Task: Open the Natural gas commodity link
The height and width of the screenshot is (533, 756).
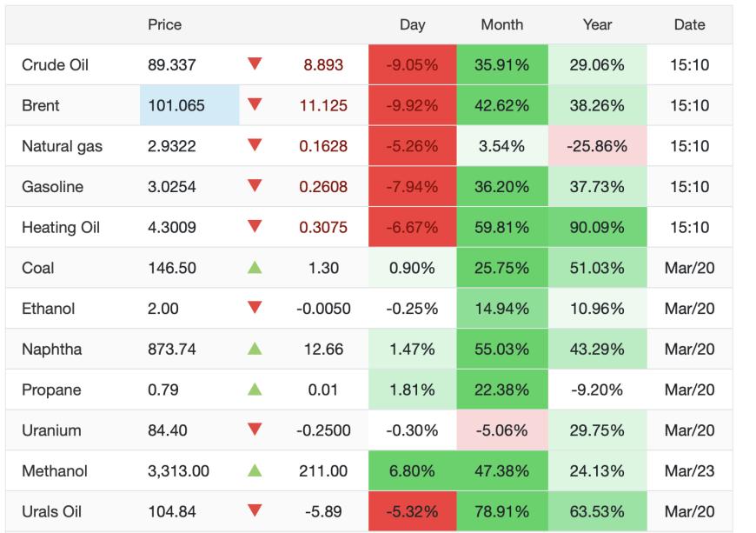Action: (62, 146)
